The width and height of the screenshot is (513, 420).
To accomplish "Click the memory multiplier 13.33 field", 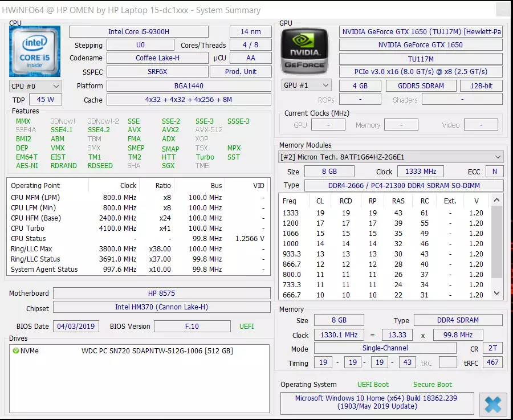I will point(397,335).
